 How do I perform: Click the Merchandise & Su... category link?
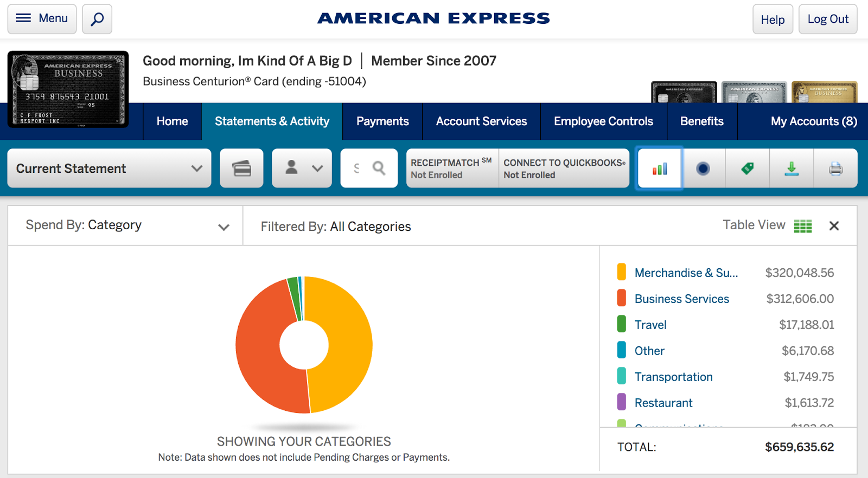tap(686, 273)
